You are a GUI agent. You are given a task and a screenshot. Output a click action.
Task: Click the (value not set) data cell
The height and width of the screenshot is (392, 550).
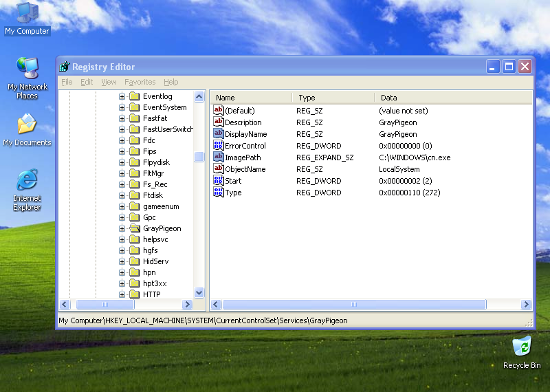pos(404,111)
